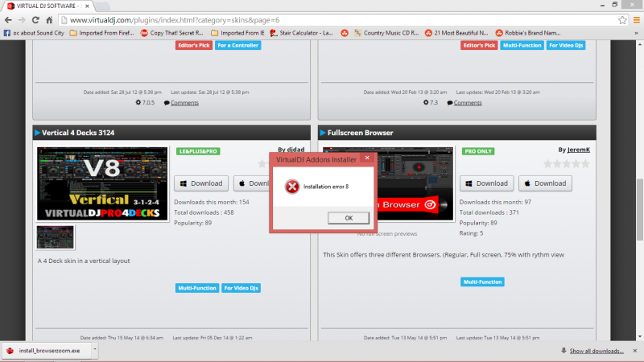Click LE&PLUS&PRO license badge
Image resolution: width=644 pixels, height=362 pixels.
(x=198, y=151)
